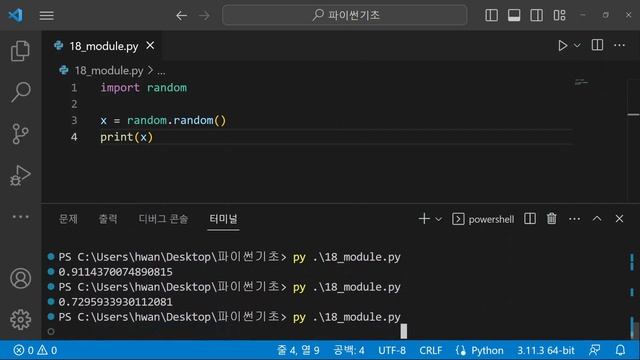Switch to the 터미널 panel tab

point(223,219)
